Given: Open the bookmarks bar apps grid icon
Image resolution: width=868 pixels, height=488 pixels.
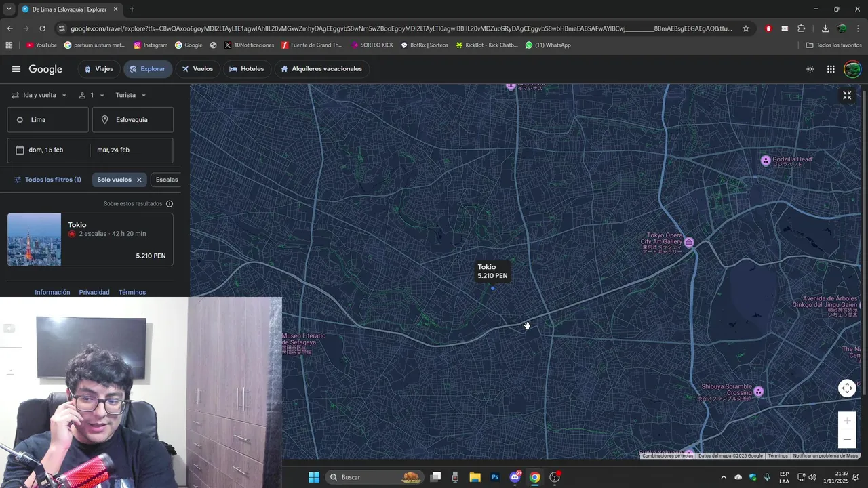Looking at the screenshot, I should (9, 45).
